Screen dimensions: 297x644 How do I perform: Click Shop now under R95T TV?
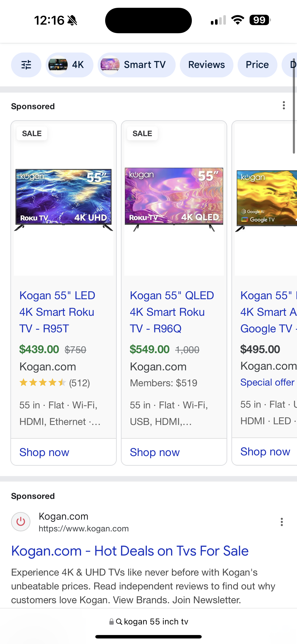pos(44,452)
